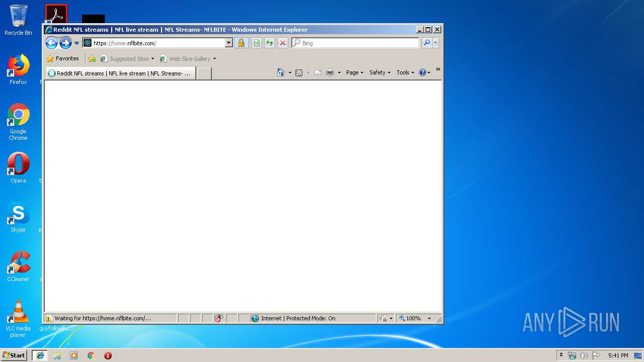Show hidden tray icons arrow
The height and width of the screenshot is (362, 644).
(561, 355)
